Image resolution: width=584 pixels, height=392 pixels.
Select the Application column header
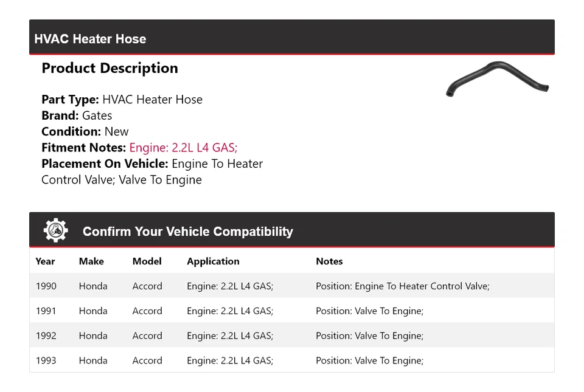click(x=213, y=261)
